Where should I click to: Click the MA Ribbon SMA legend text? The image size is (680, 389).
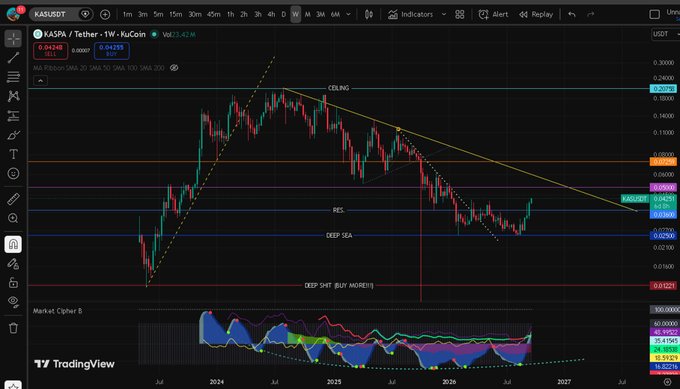(98, 68)
